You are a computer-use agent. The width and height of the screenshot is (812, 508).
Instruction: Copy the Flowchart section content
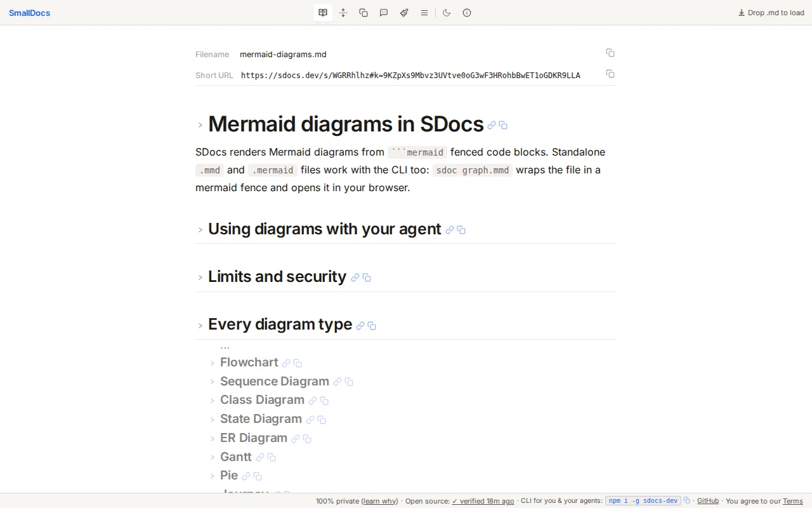pyautogui.click(x=298, y=363)
